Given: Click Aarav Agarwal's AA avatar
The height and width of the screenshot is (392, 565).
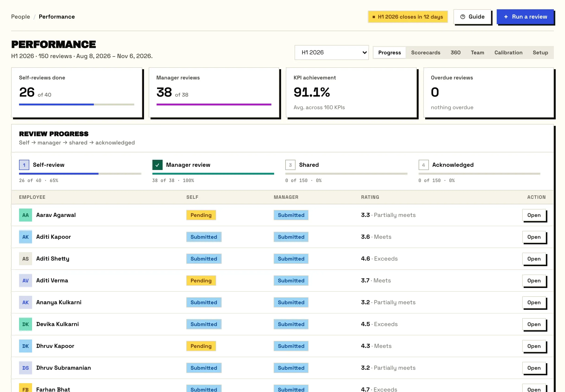Looking at the screenshot, I should (x=26, y=215).
